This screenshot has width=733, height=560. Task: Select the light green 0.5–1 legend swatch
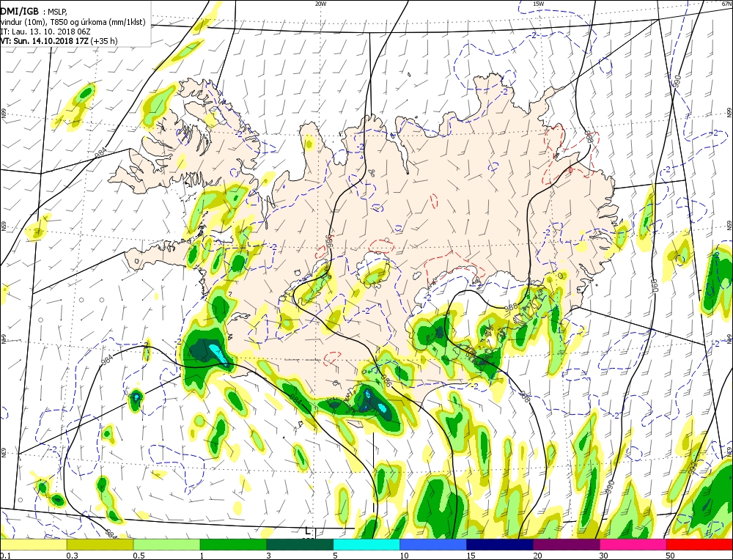(x=167, y=545)
